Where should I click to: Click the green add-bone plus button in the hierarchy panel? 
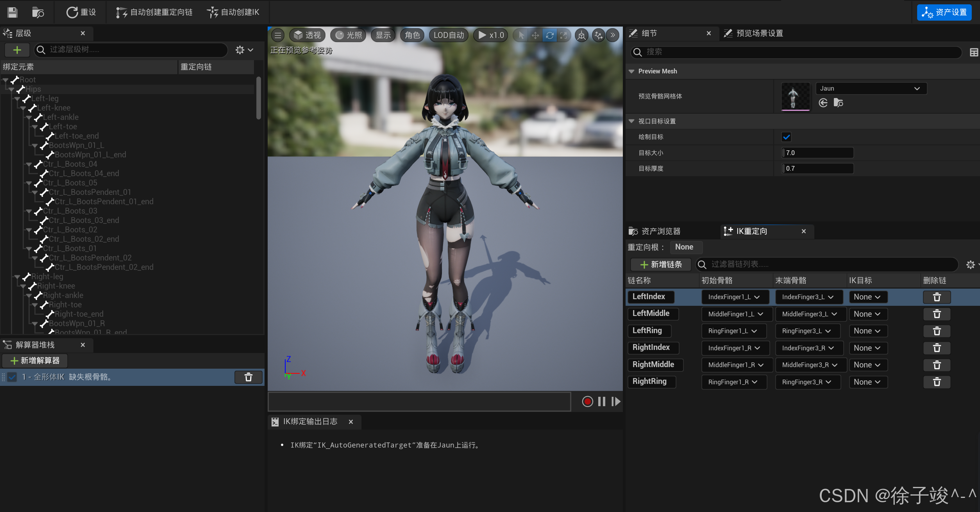coord(17,50)
